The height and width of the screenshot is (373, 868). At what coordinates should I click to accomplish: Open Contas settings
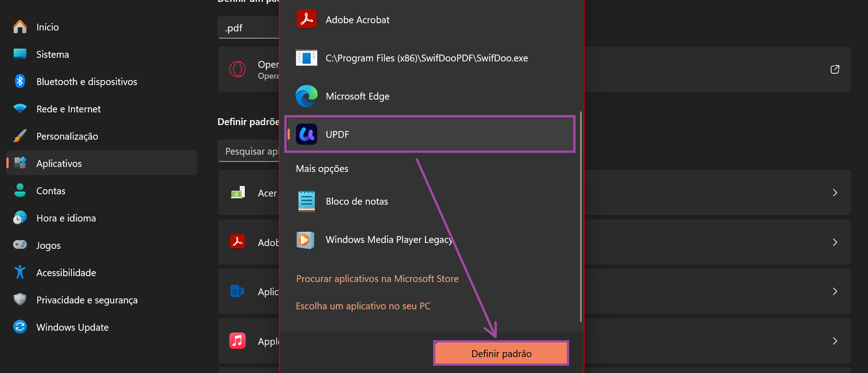[x=102, y=191]
